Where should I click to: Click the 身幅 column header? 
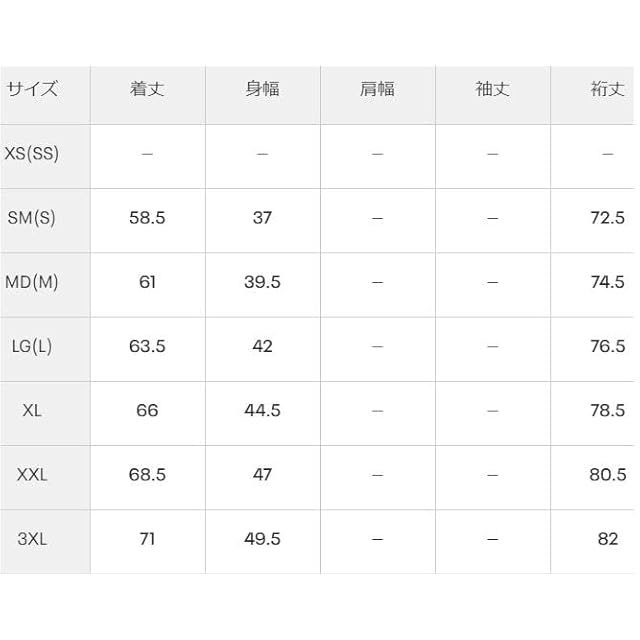coord(262,89)
